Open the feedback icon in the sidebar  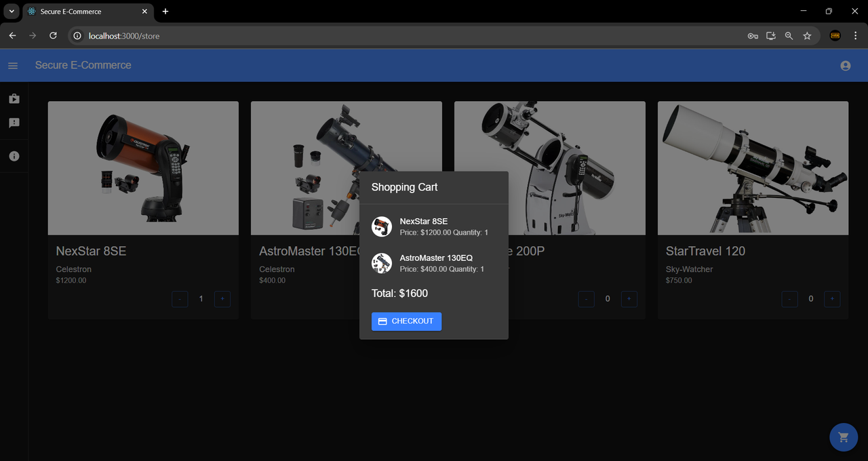pyautogui.click(x=14, y=123)
